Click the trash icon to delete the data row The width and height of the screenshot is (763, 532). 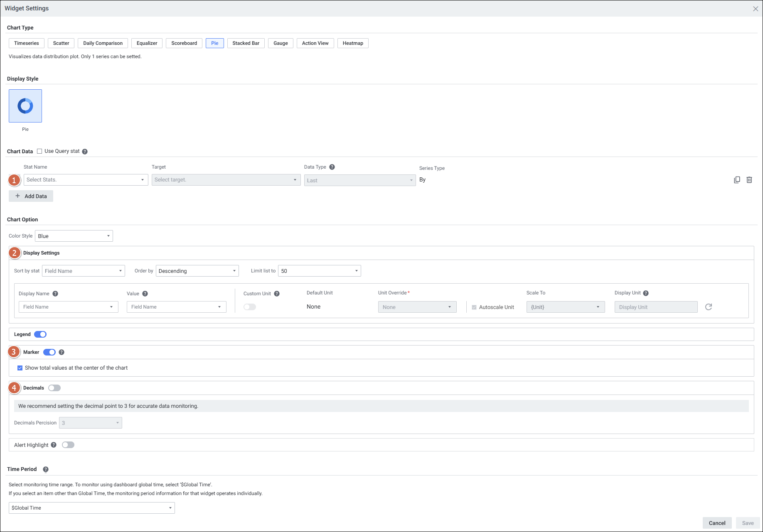749,180
